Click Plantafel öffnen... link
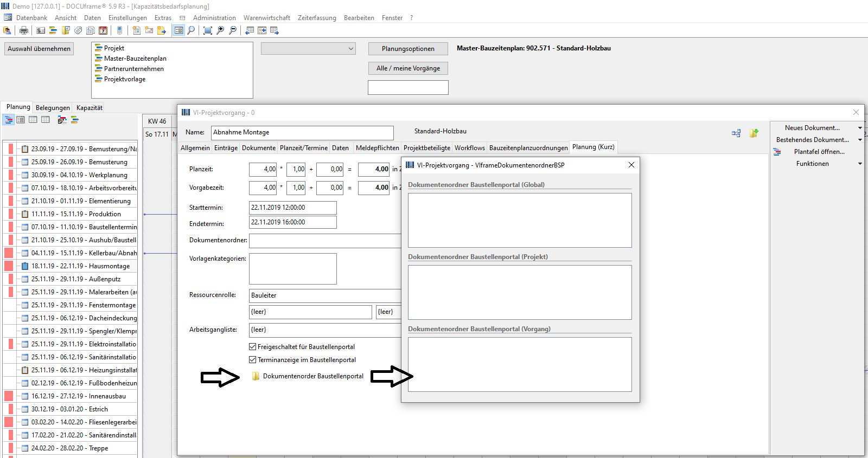Viewport: 868px width, 458px height. pos(819,152)
